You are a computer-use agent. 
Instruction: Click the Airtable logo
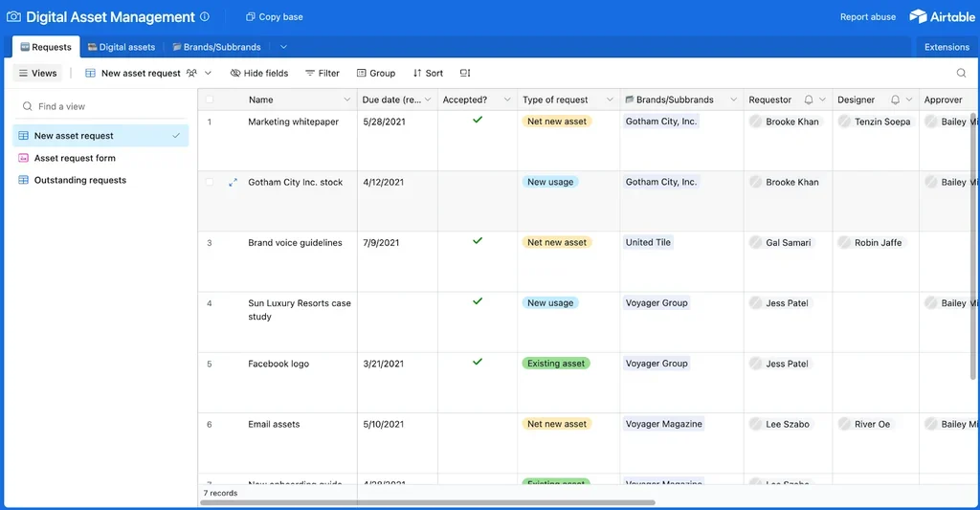942,17
